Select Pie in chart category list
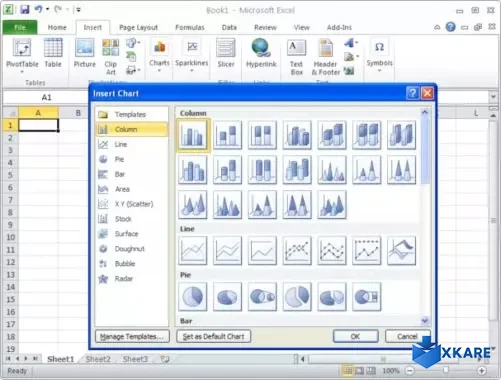 (132, 159)
